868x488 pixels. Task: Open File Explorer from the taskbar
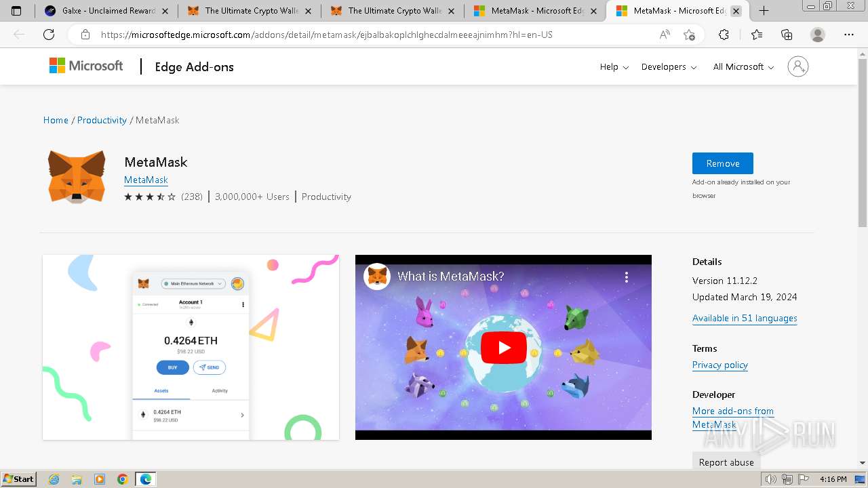tap(77, 479)
